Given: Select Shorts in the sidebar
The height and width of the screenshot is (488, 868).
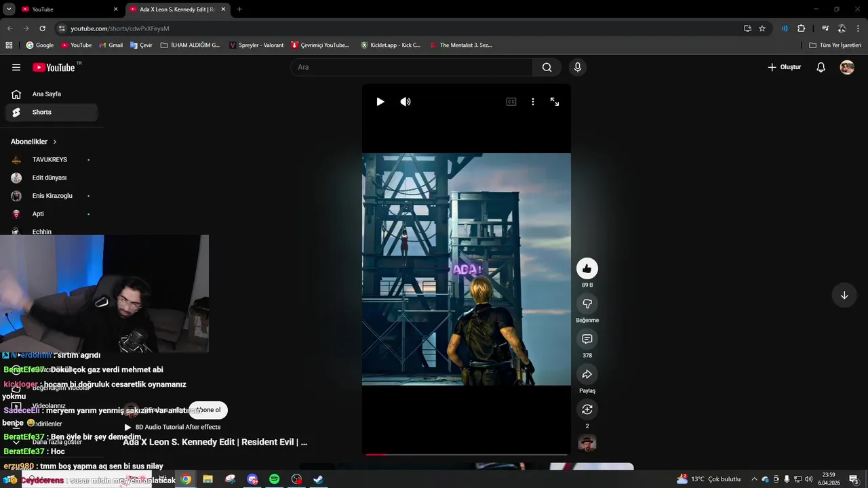Looking at the screenshot, I should click(x=52, y=112).
